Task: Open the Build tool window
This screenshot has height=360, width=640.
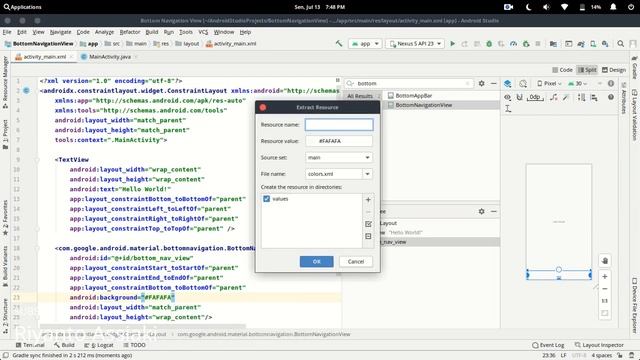Action: pyautogui.click(x=64, y=345)
